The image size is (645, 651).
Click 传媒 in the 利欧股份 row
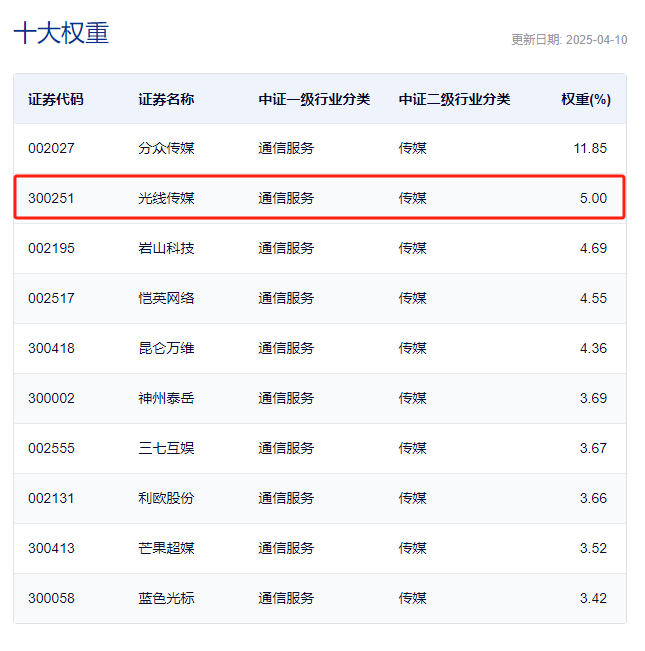(x=413, y=498)
